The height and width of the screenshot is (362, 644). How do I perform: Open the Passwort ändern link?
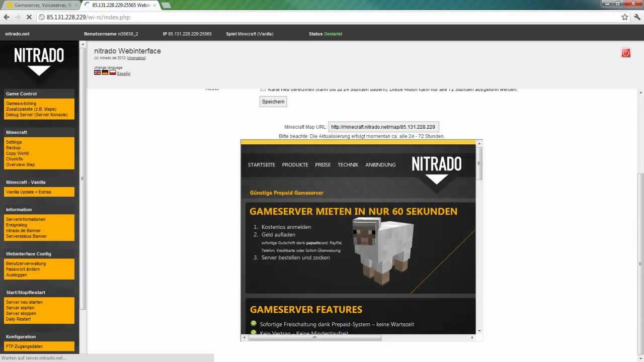point(23,269)
